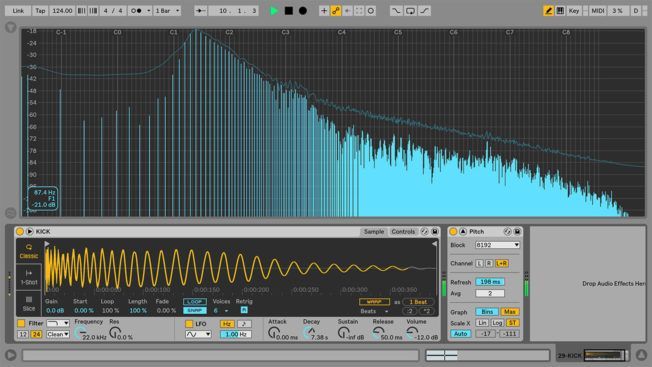
Task: Click the Filter Frequency knob
Action: click(80, 332)
